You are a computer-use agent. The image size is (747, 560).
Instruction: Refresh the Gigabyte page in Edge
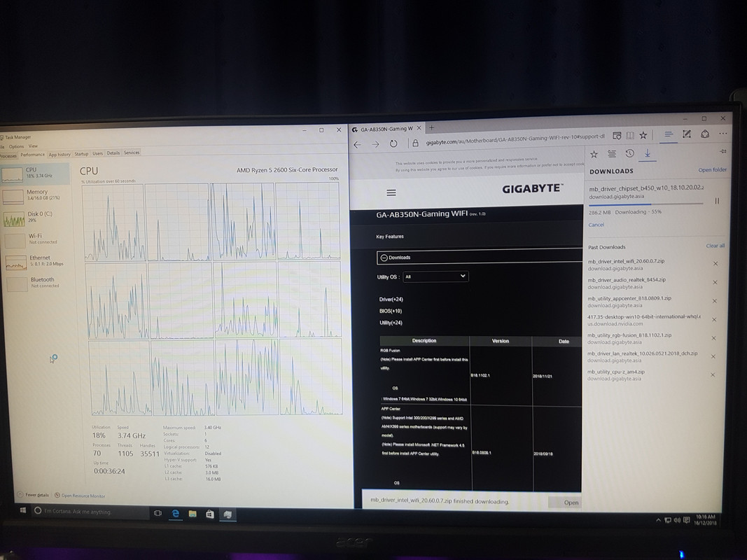pyautogui.click(x=393, y=143)
